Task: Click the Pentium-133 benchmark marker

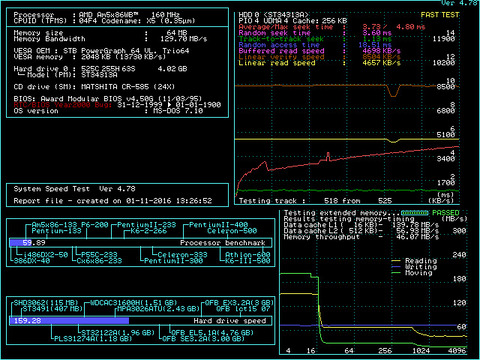Action: pyautogui.click(x=56, y=231)
